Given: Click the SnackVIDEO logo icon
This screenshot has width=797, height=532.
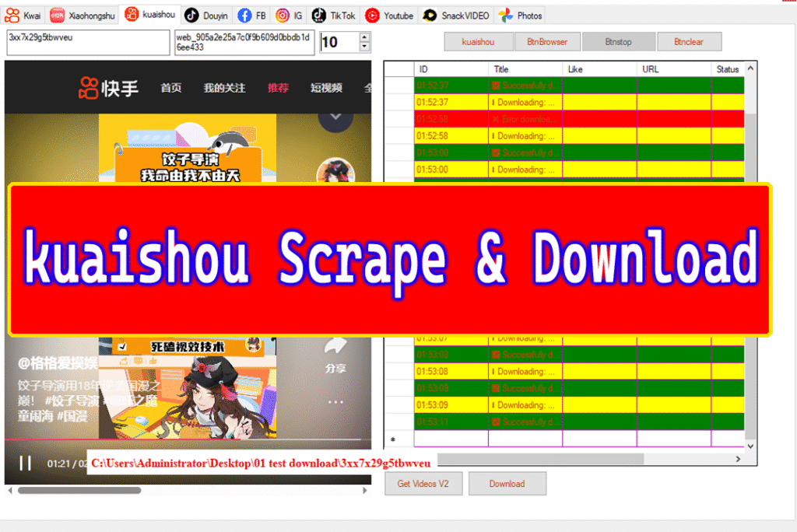Looking at the screenshot, I should pyautogui.click(x=430, y=16).
